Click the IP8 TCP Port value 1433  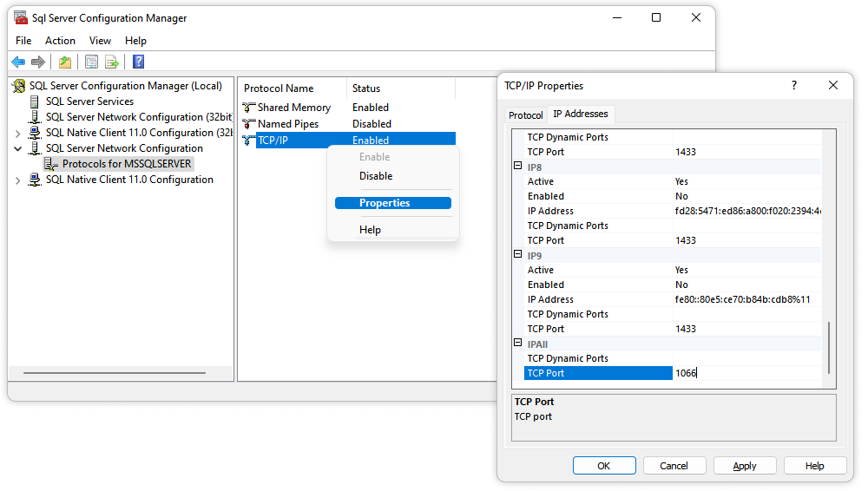[686, 240]
